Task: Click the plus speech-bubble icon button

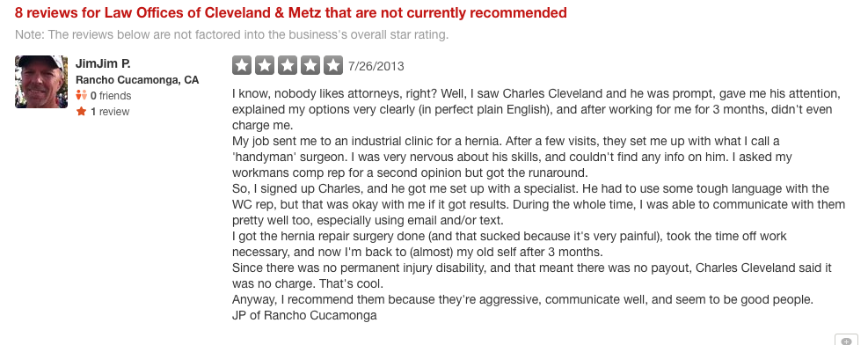Action: point(846,340)
